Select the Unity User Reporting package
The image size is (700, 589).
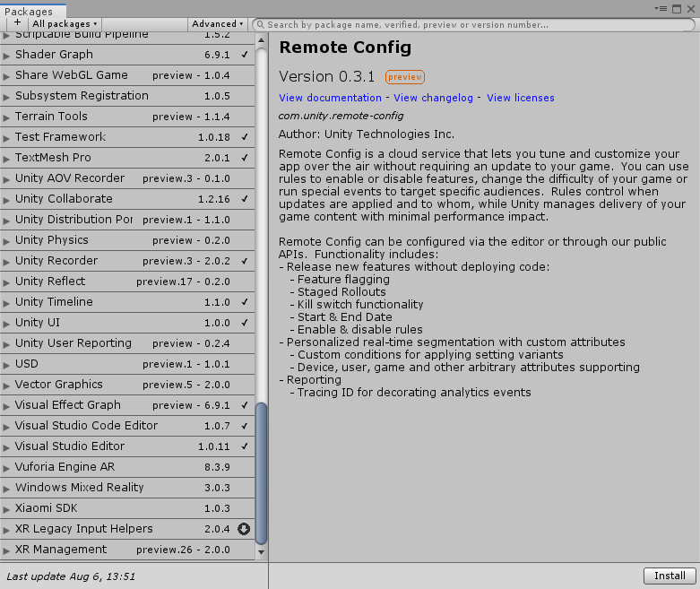[127, 343]
